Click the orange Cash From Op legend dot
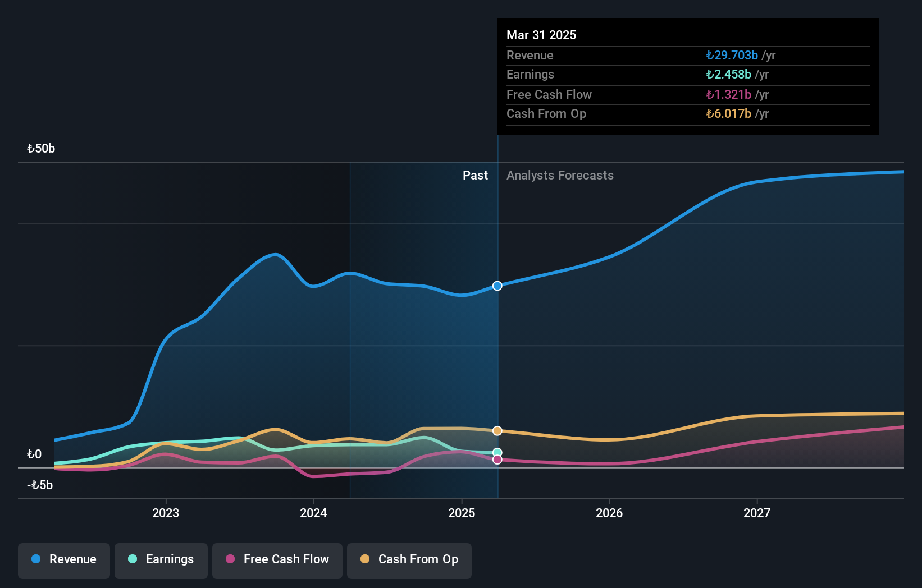This screenshot has width=922, height=588. tap(365, 559)
